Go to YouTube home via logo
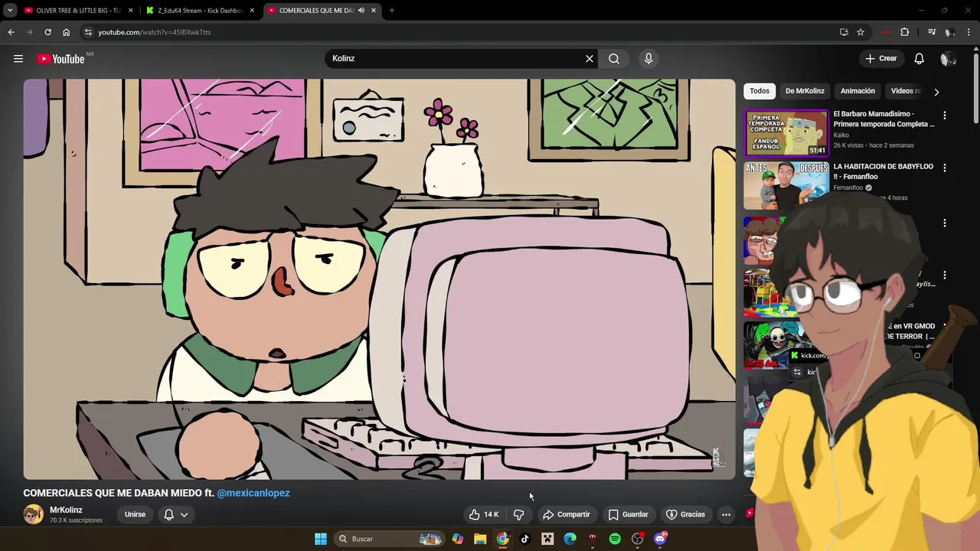The height and width of the screenshot is (551, 980). click(x=60, y=59)
